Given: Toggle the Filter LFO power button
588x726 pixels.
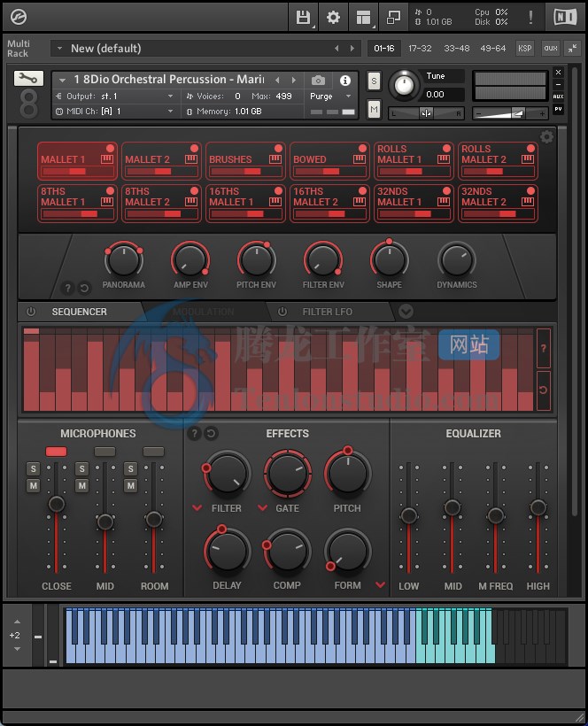Looking at the screenshot, I should point(282,312).
